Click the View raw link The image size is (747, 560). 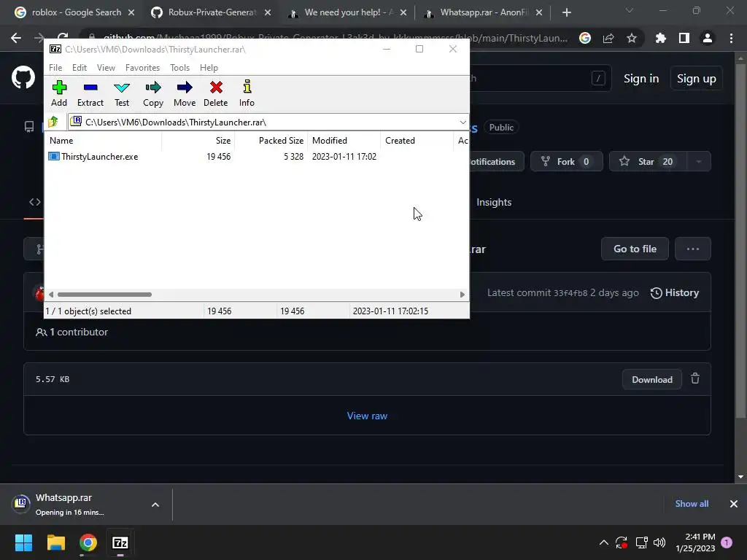(367, 416)
